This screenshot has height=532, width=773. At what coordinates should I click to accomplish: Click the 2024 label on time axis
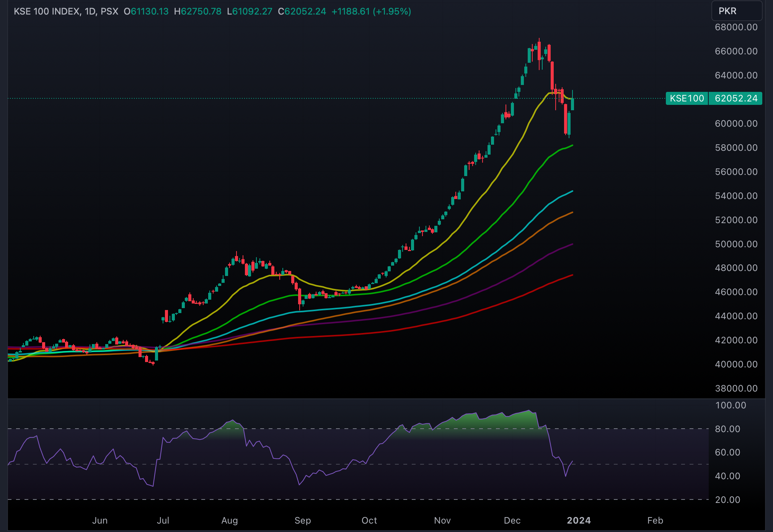578,520
